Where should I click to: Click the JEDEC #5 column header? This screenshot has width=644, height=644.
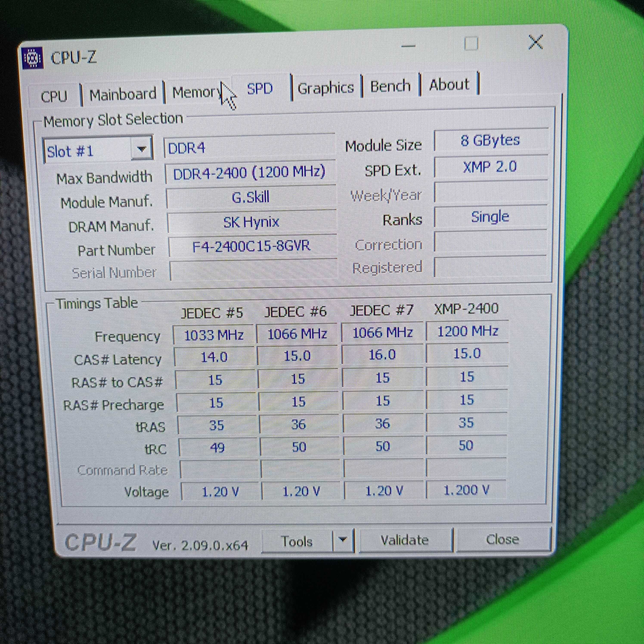point(212,313)
